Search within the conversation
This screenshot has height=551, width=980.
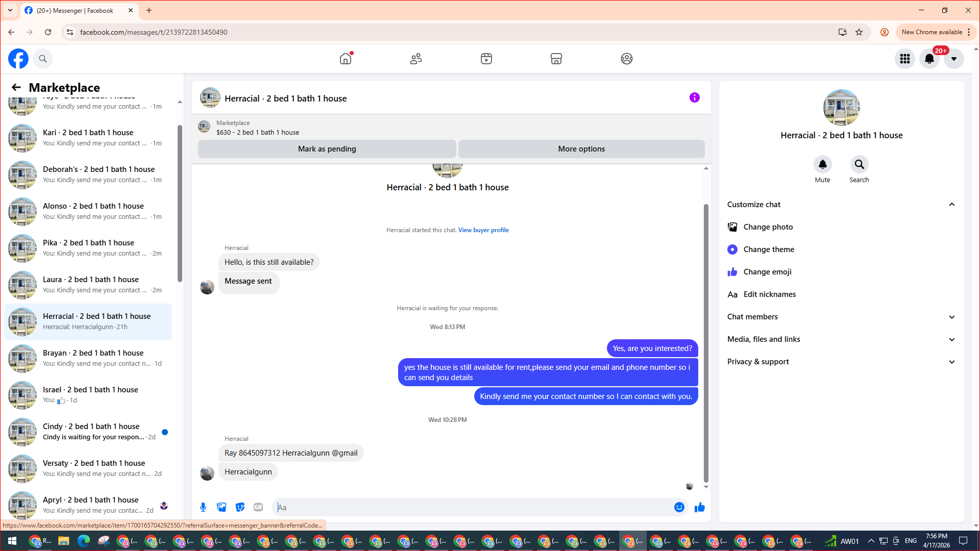pos(859,165)
